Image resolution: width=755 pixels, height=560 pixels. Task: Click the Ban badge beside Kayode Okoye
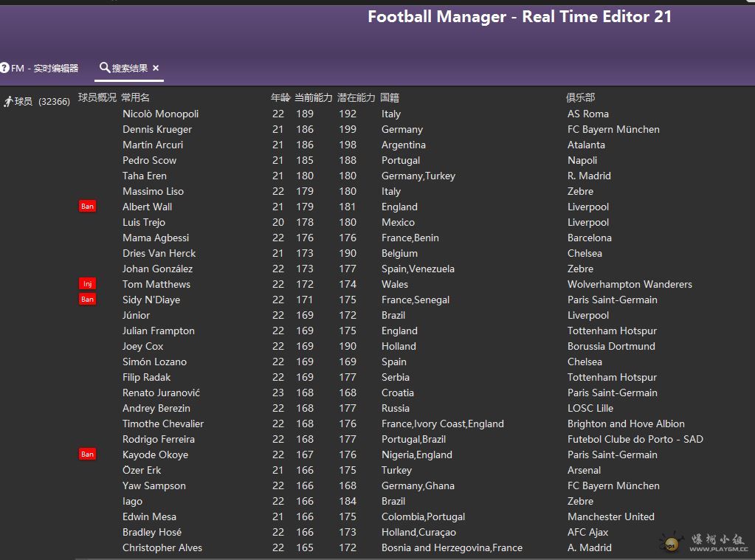point(87,454)
